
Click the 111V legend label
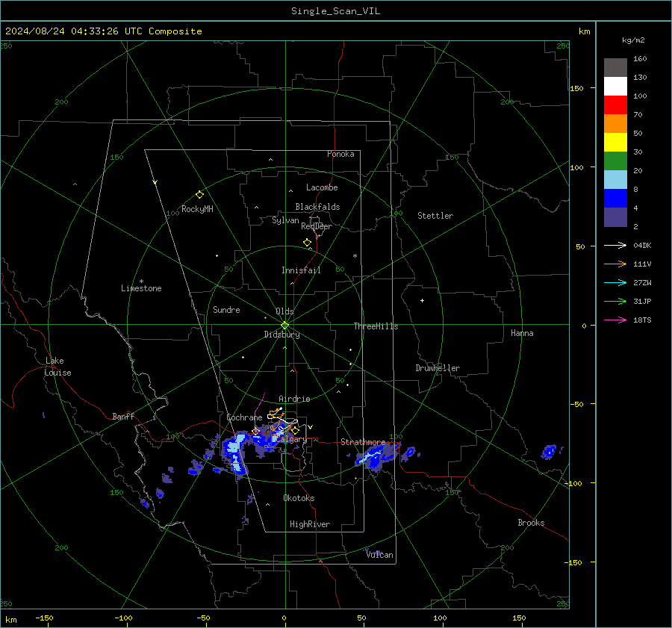click(x=642, y=264)
